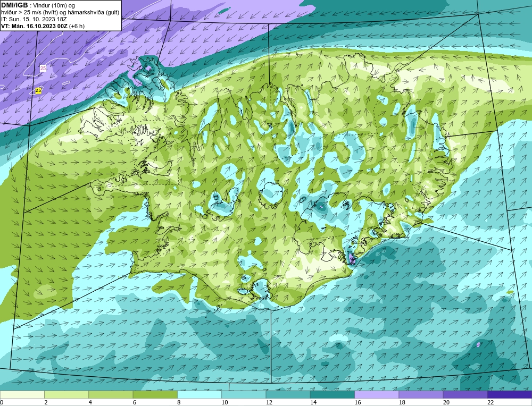532x406 pixels.
Task: Click the legend number 10
Action: coord(225,402)
